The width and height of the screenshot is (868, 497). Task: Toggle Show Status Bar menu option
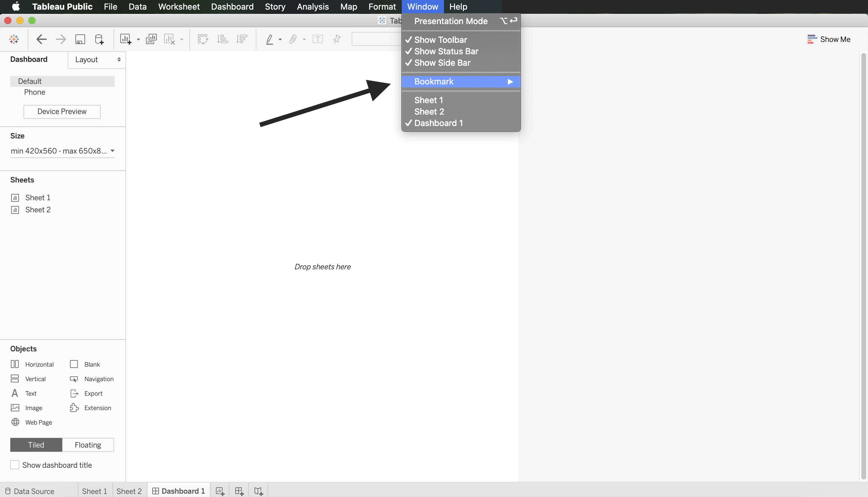point(446,51)
